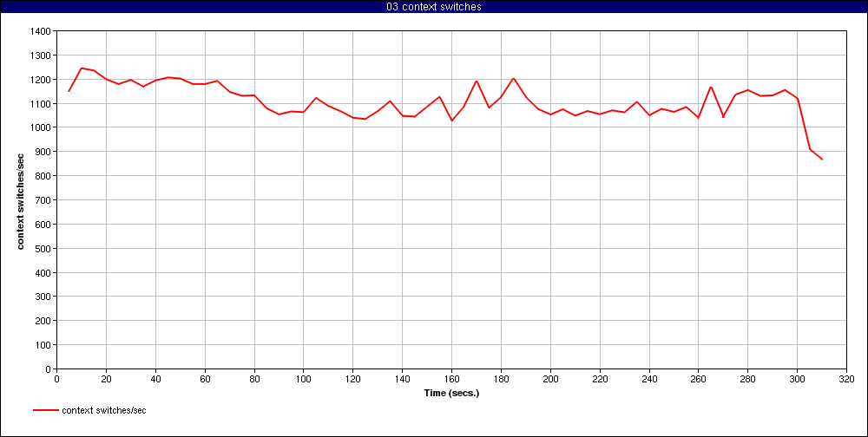The width and height of the screenshot is (868, 437).
Task: Click the y-axis value 300
Action: click(43, 297)
